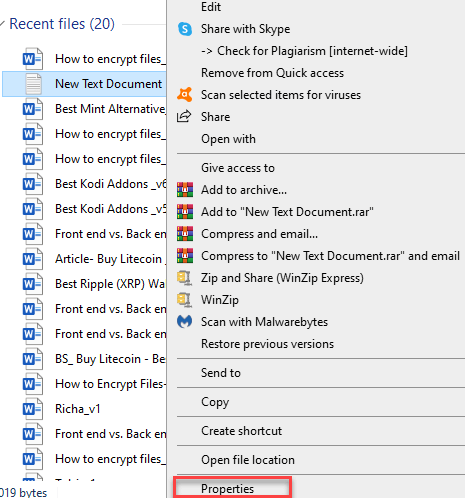Choose Open file location
465x498 pixels.
(248, 460)
